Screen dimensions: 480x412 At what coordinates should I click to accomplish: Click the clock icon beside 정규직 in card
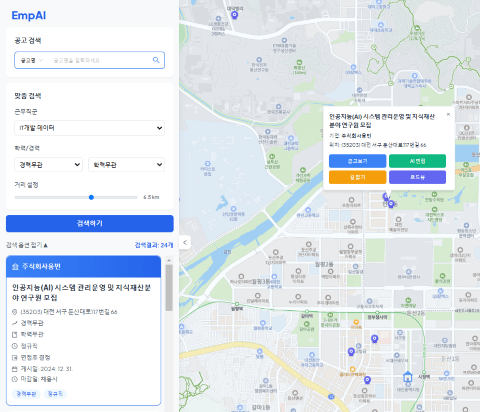point(14,346)
